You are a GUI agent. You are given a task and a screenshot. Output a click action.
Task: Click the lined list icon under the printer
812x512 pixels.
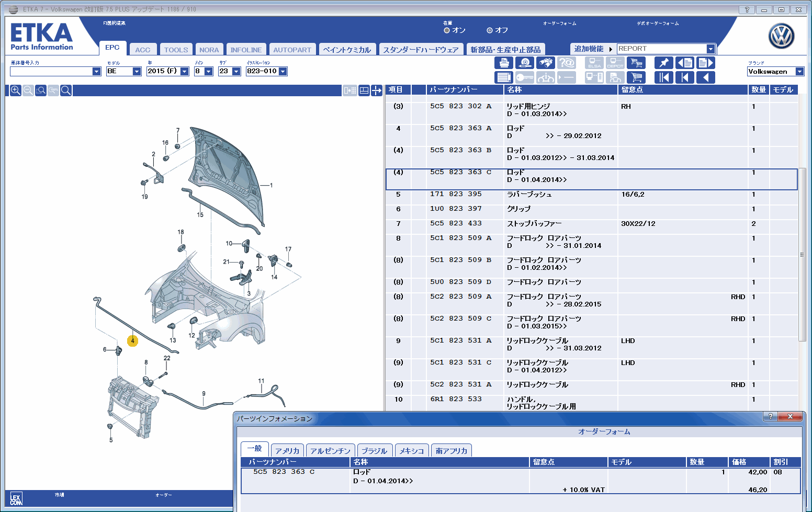[x=503, y=77]
